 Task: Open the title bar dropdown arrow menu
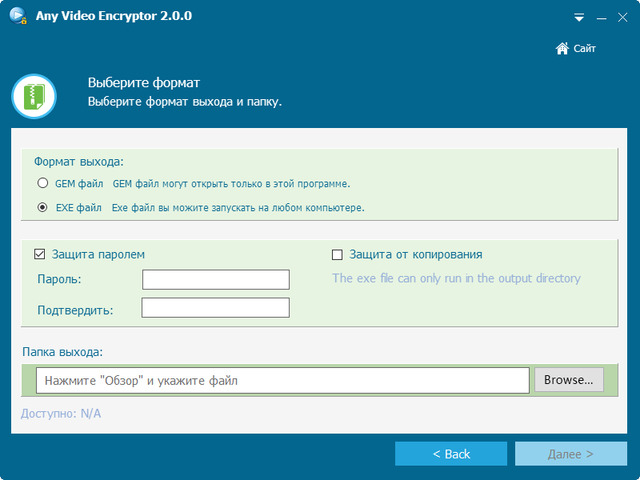click(x=579, y=18)
